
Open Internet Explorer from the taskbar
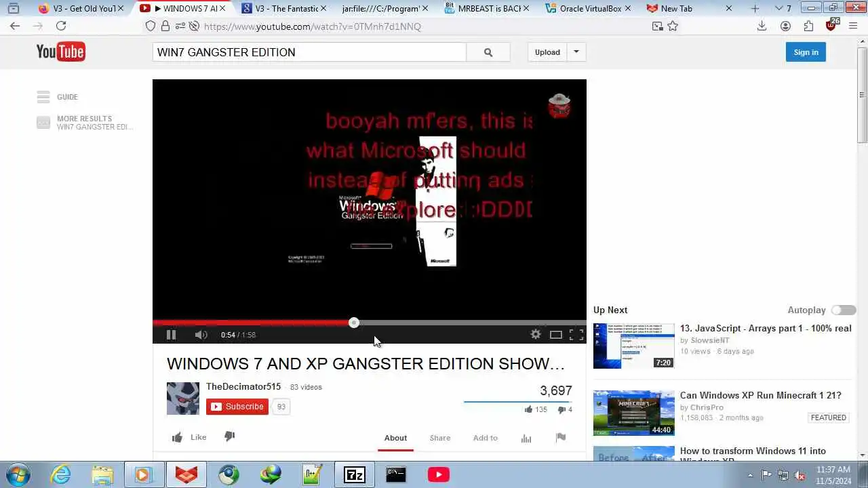(61, 474)
